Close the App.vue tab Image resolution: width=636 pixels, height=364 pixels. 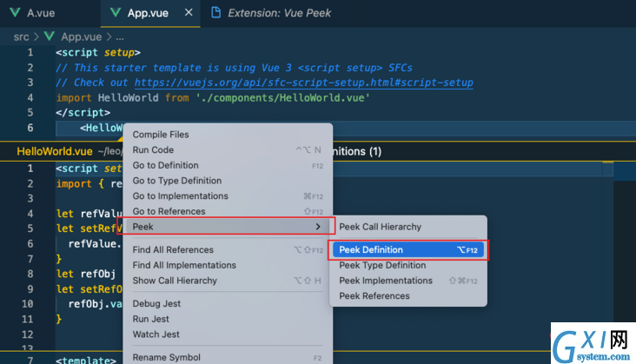pos(189,12)
